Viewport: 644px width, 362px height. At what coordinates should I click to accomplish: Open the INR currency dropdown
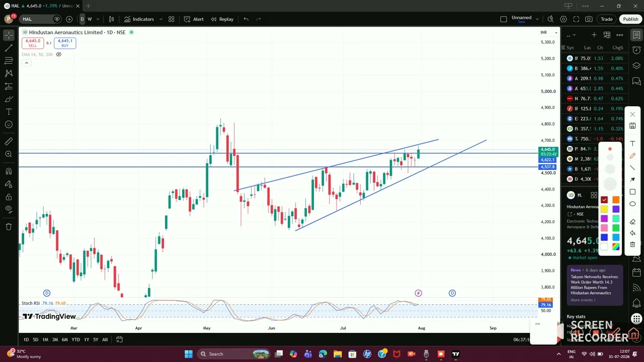point(548,32)
